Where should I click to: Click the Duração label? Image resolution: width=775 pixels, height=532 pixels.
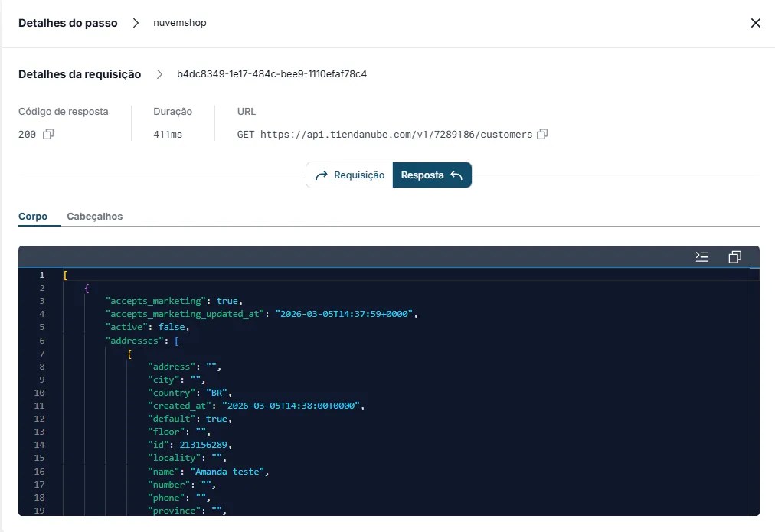point(172,112)
